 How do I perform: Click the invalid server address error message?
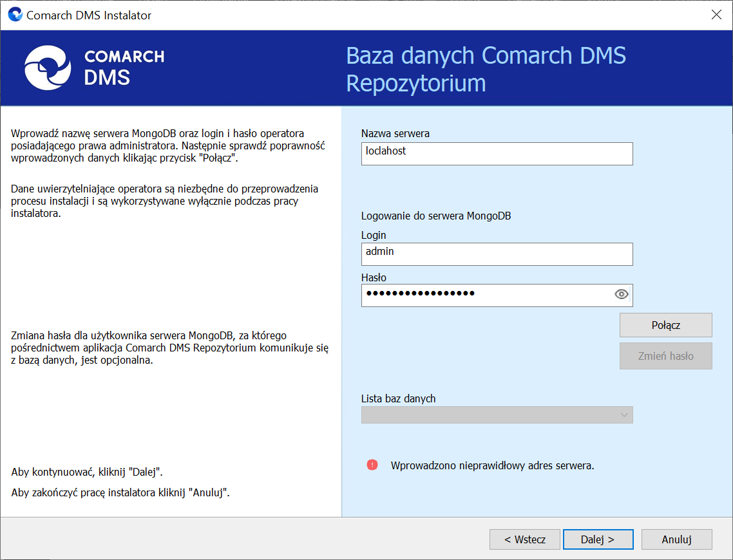pyautogui.click(x=492, y=465)
